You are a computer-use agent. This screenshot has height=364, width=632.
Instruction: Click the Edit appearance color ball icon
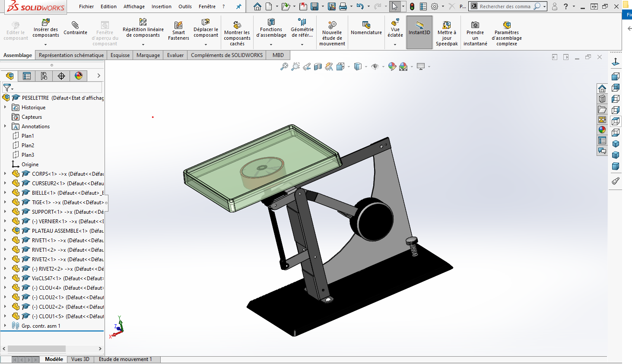click(392, 66)
